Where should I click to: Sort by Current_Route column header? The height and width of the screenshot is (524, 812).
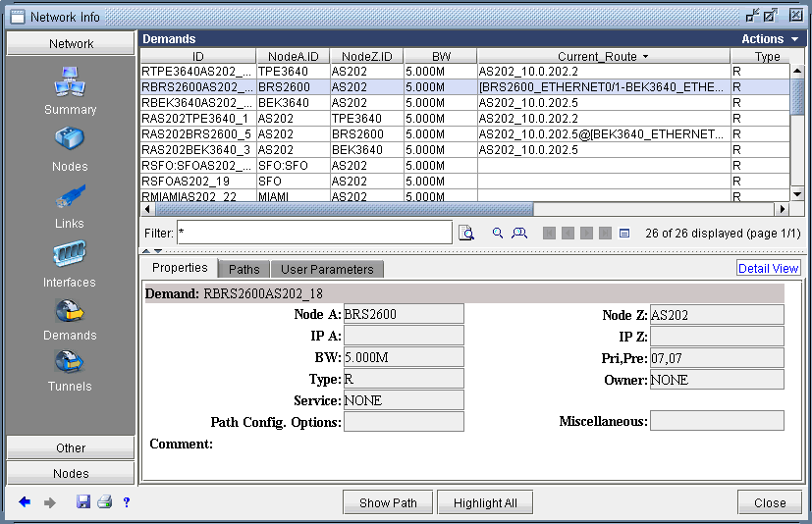click(x=603, y=57)
